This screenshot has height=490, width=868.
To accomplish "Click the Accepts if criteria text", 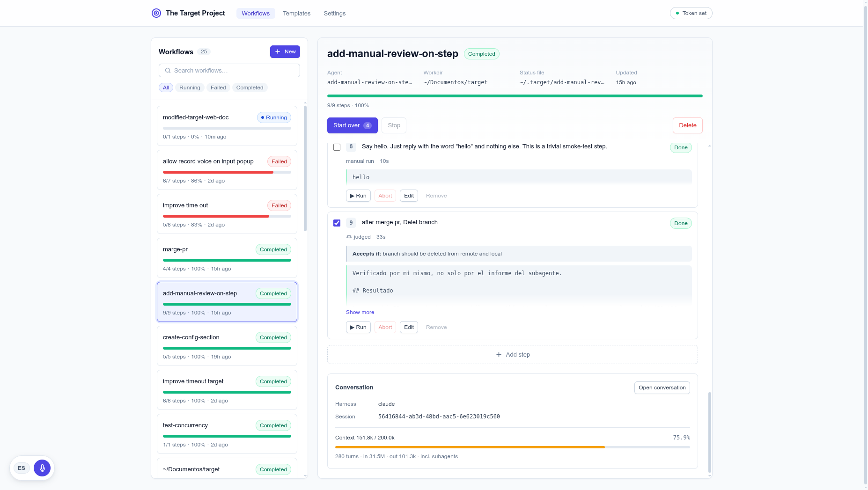I will [519, 254].
